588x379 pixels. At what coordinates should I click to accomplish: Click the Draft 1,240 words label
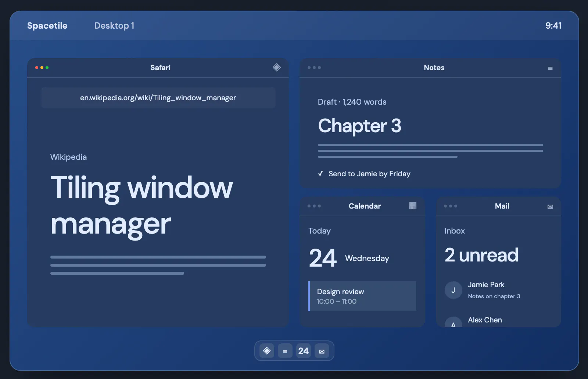[352, 102]
